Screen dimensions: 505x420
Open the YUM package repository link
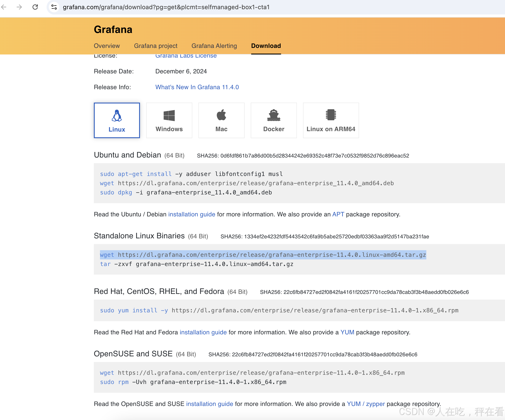point(347,332)
